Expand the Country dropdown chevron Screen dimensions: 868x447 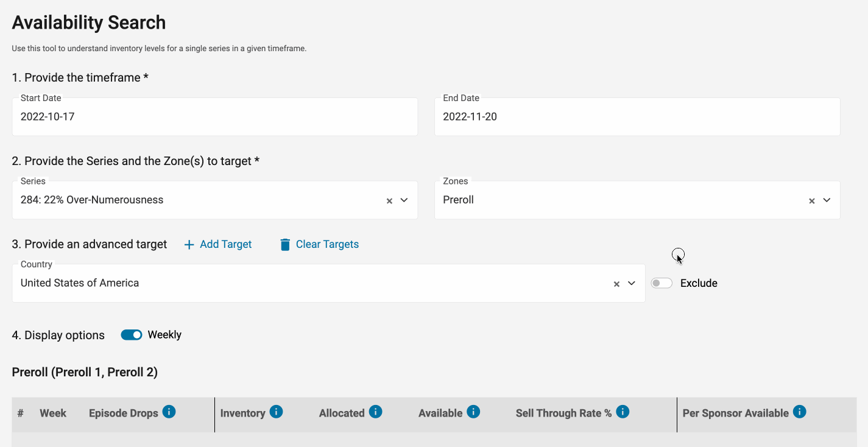coord(632,283)
